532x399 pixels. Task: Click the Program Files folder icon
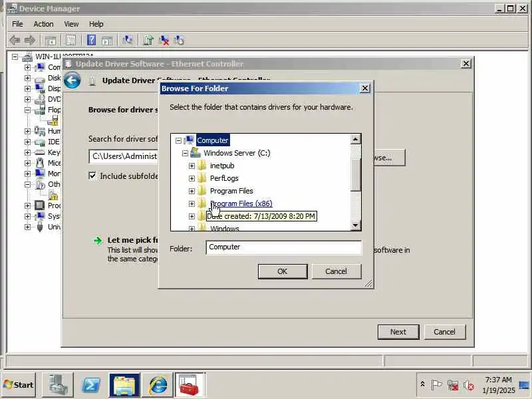202,191
